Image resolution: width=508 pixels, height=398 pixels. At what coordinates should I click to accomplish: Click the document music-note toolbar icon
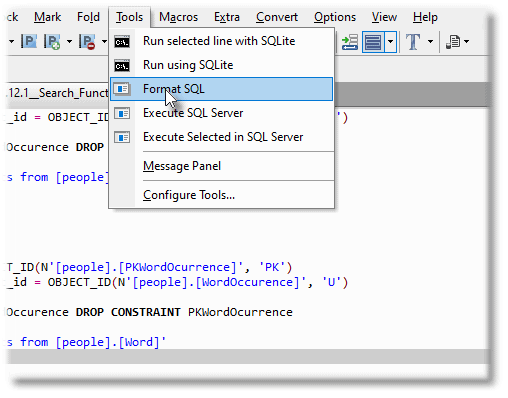[453, 42]
